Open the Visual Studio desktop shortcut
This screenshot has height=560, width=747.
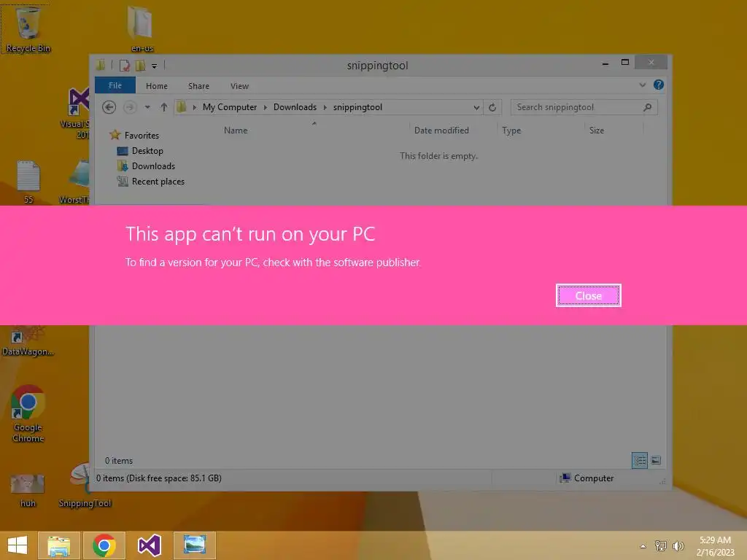pyautogui.click(x=77, y=113)
